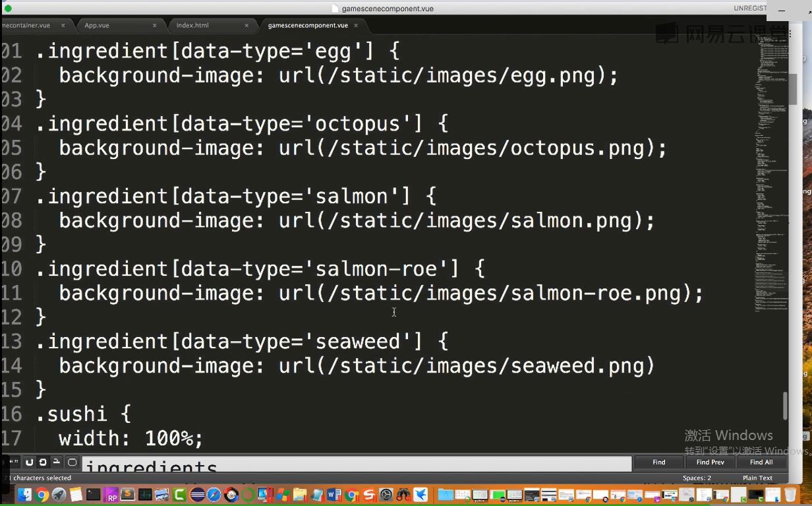This screenshot has width=812, height=506.
Task: Toggle the rounded-rectangle highlight matches option
Action: [x=72, y=462]
